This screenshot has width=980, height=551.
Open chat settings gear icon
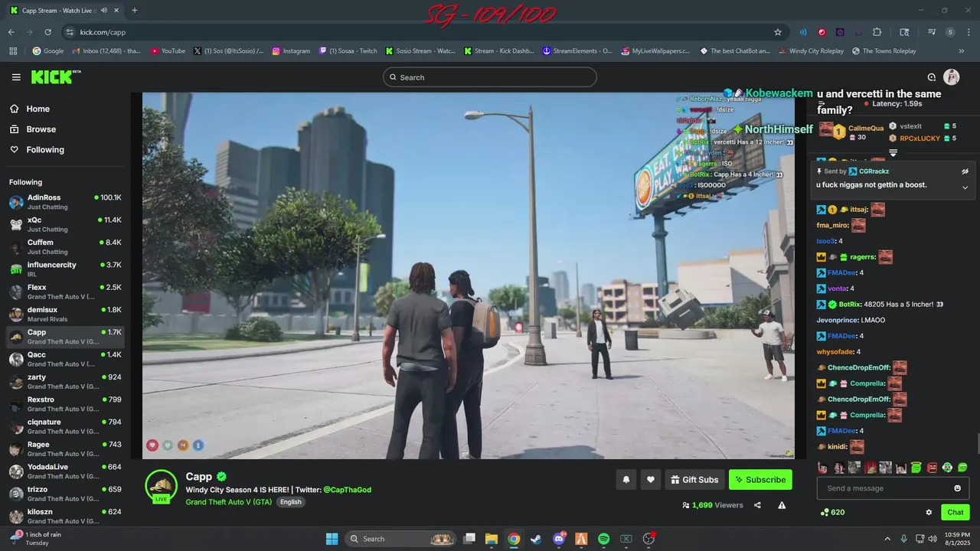929,512
